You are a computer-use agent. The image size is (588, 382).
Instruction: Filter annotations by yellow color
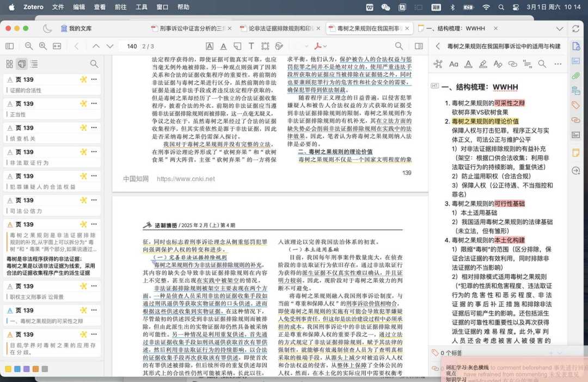8,369
